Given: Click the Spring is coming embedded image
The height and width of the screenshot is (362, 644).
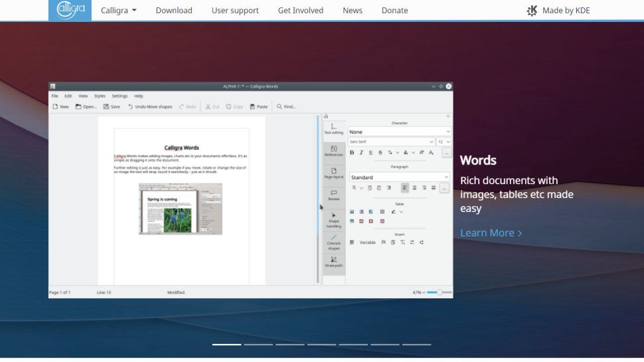Looking at the screenshot, I should [x=181, y=209].
